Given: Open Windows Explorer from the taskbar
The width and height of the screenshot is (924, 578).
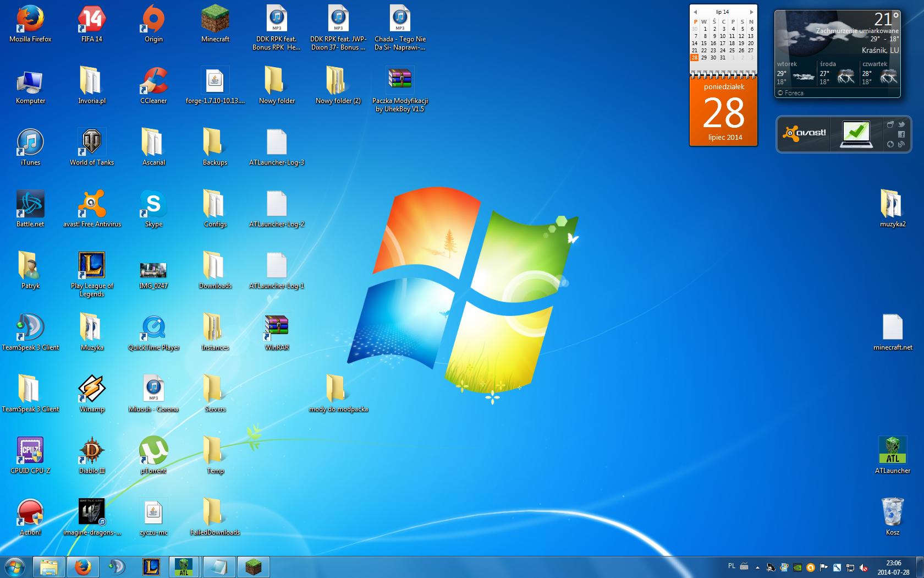Looking at the screenshot, I should click(49, 567).
